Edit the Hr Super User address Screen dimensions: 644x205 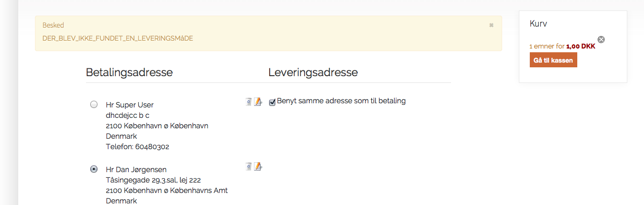(258, 102)
